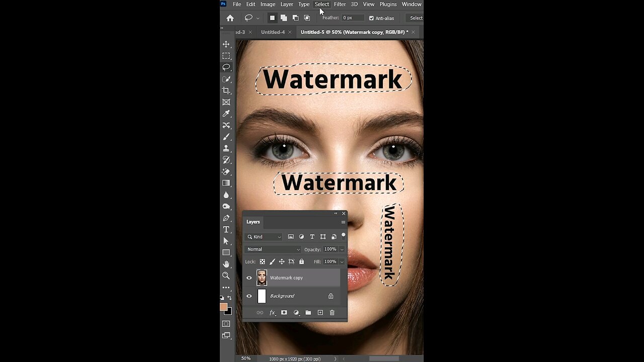Click the Feather value input field

coord(353,18)
